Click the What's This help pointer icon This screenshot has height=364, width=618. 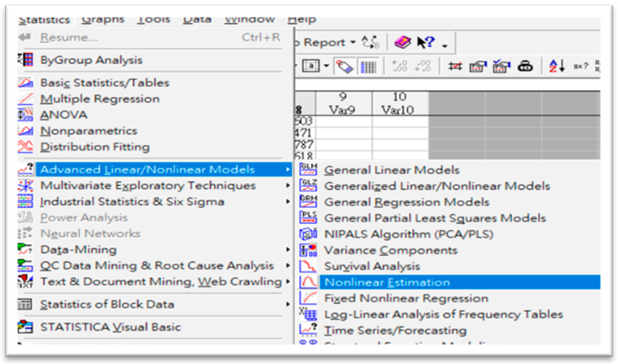click(426, 42)
